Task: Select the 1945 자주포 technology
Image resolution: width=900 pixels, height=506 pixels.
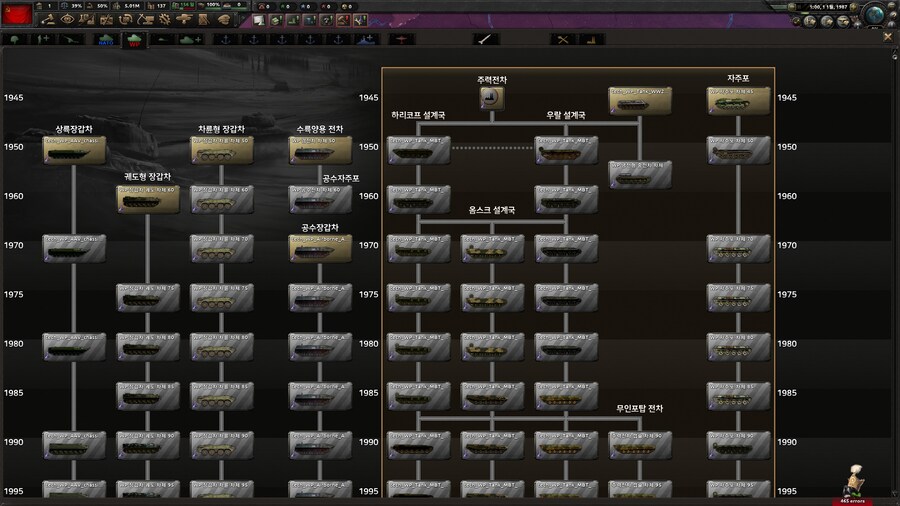Action: (x=738, y=99)
